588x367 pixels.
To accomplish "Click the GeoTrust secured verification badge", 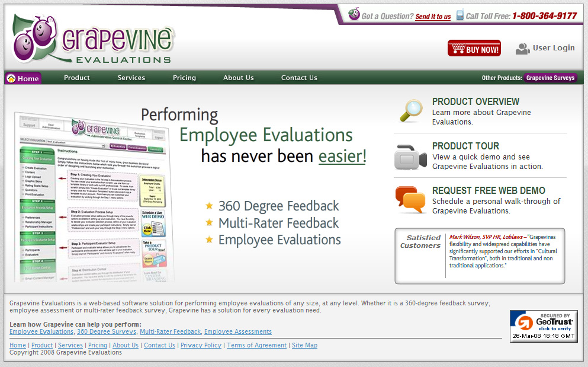I will (x=544, y=325).
